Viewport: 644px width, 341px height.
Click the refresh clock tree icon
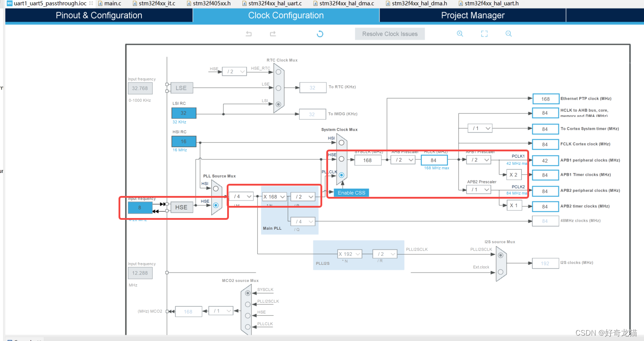tap(320, 34)
